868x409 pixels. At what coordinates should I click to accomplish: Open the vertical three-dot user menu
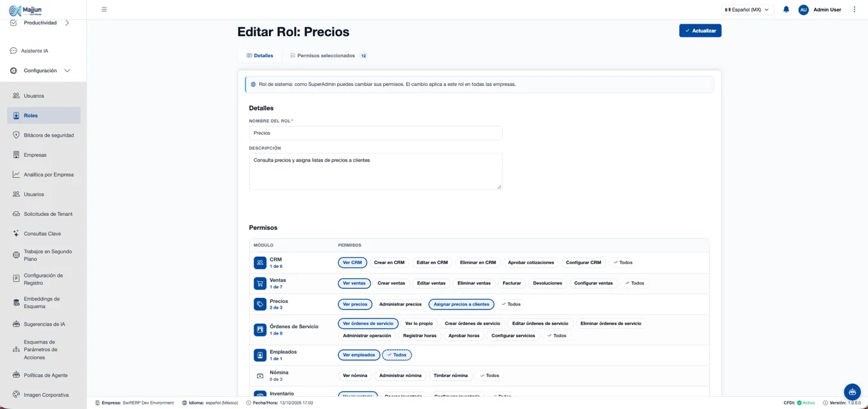pyautogui.click(x=854, y=10)
